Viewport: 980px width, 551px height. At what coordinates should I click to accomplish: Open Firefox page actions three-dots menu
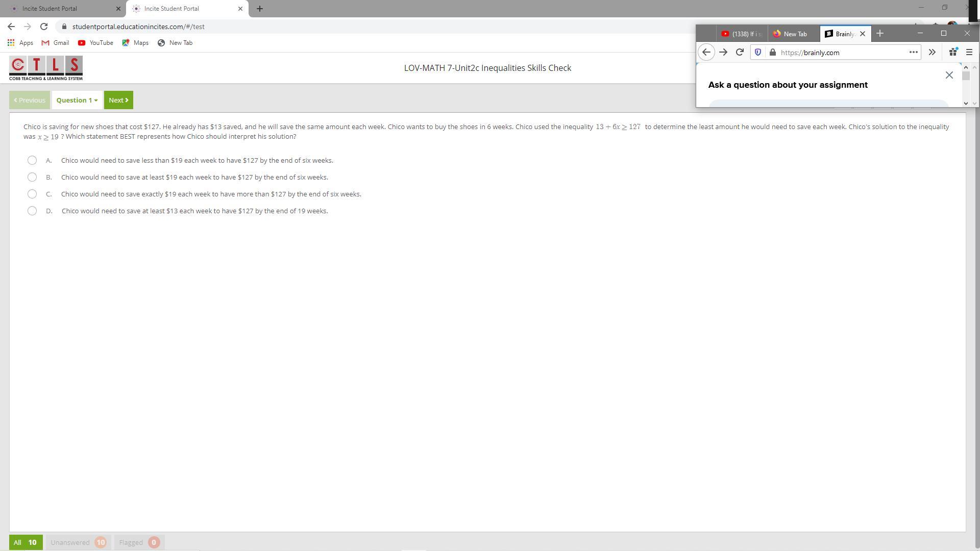913,52
